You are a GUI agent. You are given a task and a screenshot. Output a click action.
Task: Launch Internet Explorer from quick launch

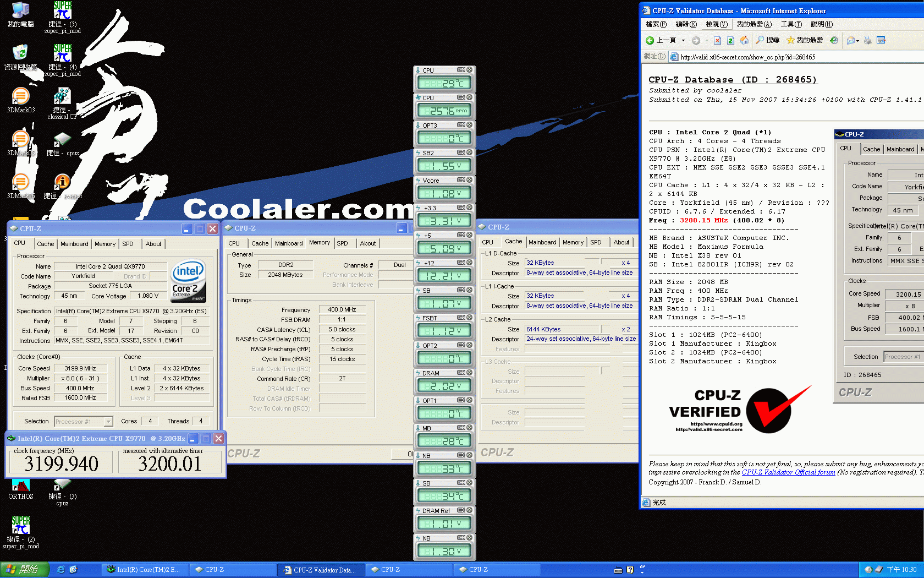(61, 570)
